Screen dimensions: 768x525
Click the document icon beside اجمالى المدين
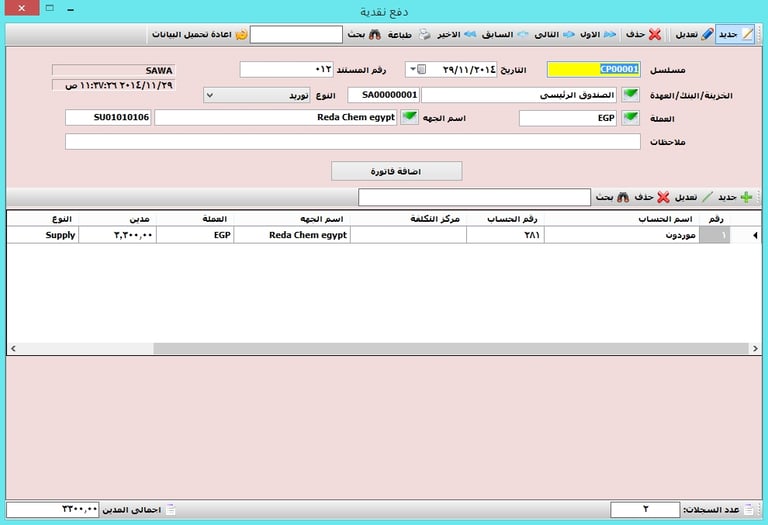point(170,510)
